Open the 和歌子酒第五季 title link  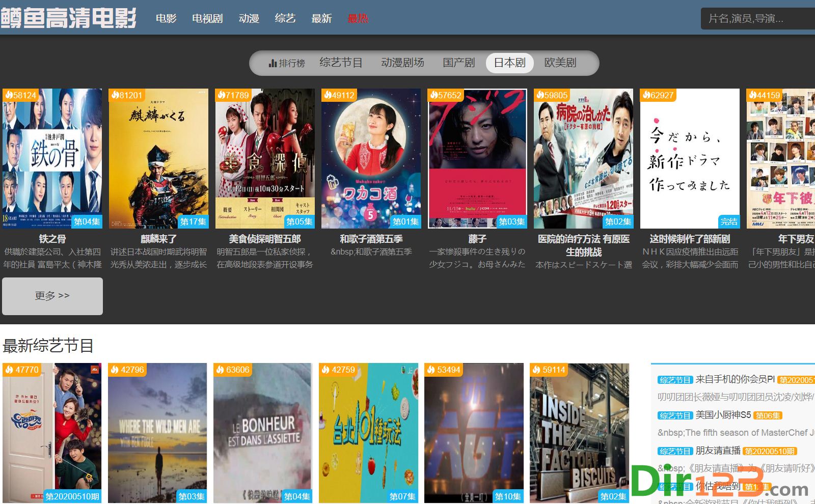coord(371,239)
